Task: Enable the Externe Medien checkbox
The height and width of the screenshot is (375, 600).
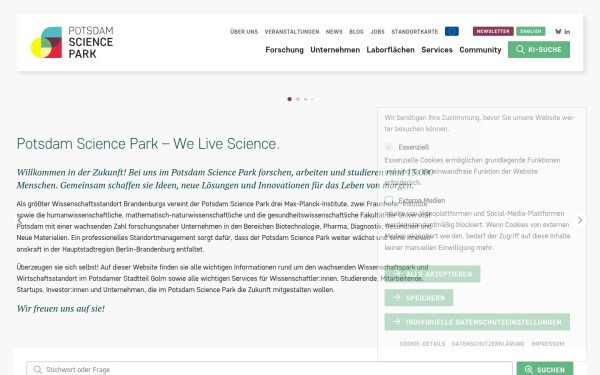Action: click(388, 200)
